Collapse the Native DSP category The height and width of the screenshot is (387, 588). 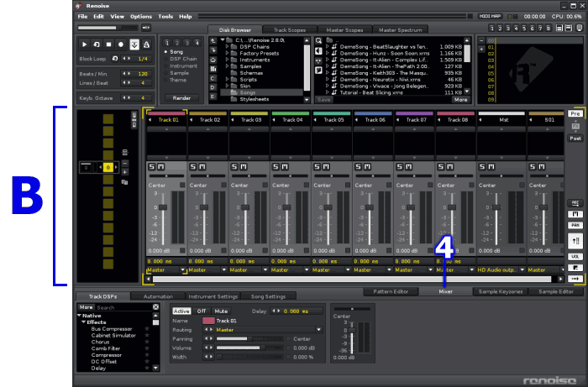tap(80, 316)
